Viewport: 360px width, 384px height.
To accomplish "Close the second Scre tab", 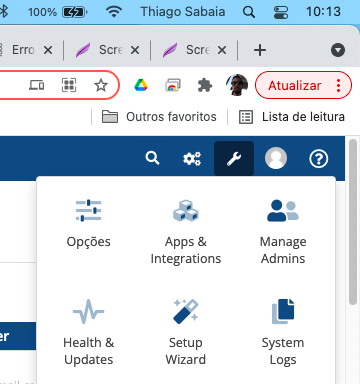I will point(222,50).
